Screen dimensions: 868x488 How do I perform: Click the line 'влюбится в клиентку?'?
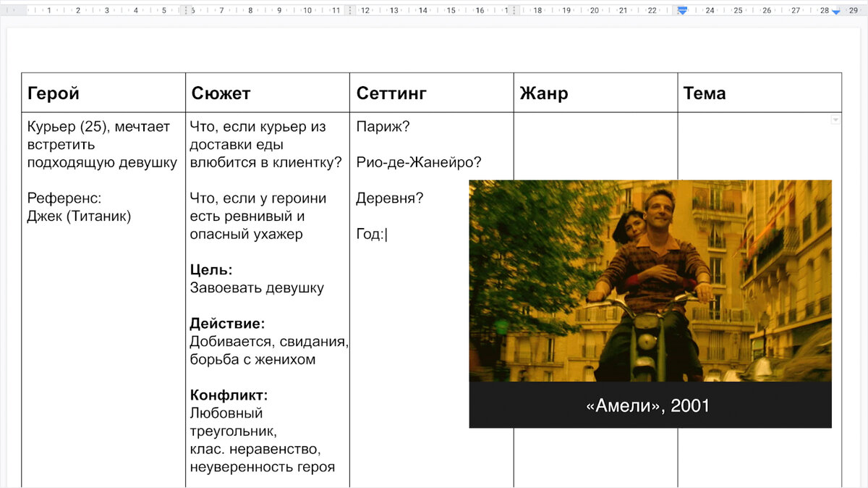point(266,162)
